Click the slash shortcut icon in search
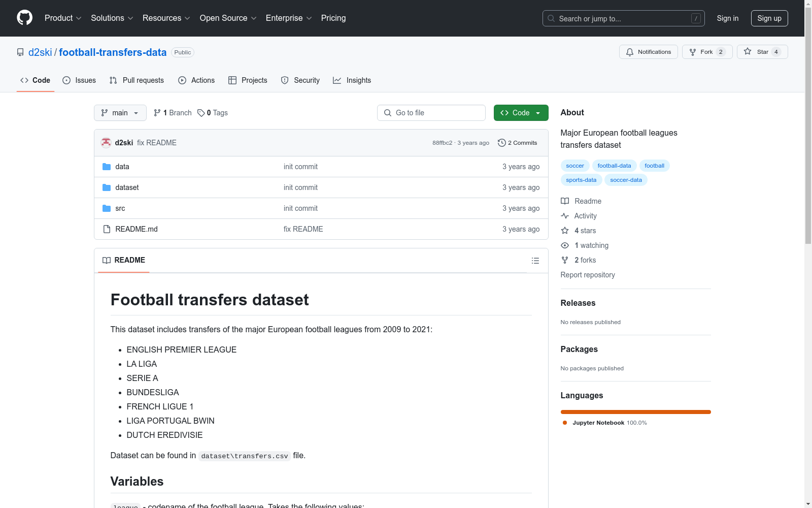Screen dimensions: 812x508 [696, 18]
